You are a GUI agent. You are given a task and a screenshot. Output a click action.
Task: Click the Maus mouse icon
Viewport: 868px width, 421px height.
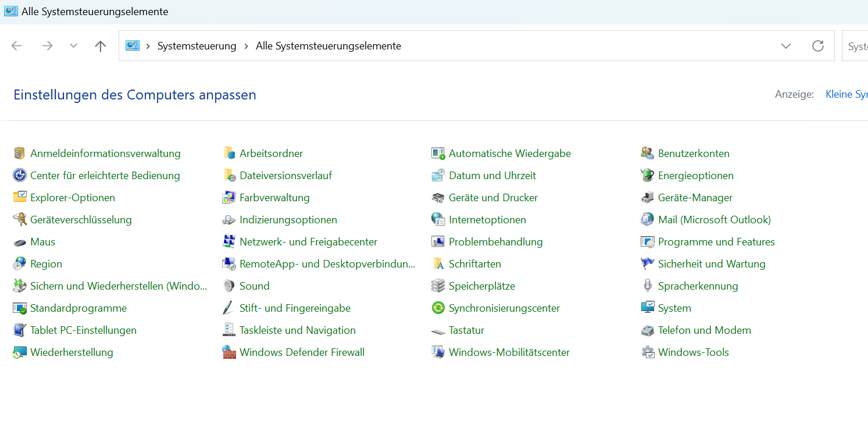point(20,242)
